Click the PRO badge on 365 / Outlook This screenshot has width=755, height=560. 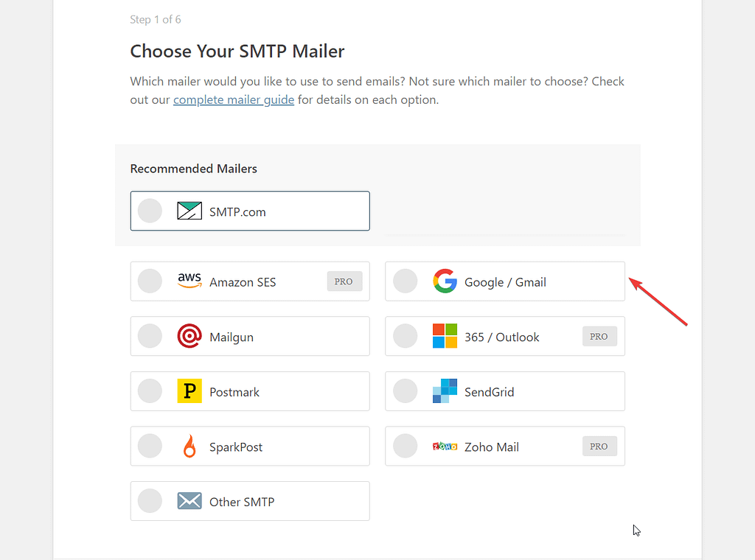pyautogui.click(x=599, y=336)
